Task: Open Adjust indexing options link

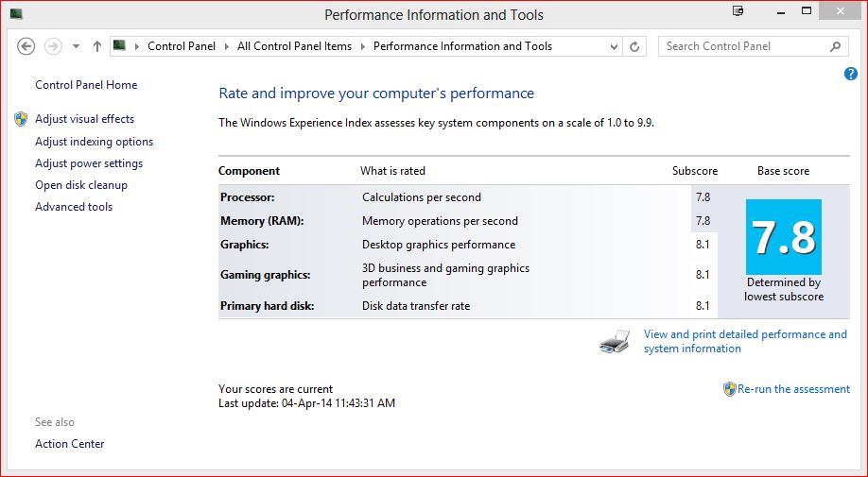Action: tap(94, 142)
